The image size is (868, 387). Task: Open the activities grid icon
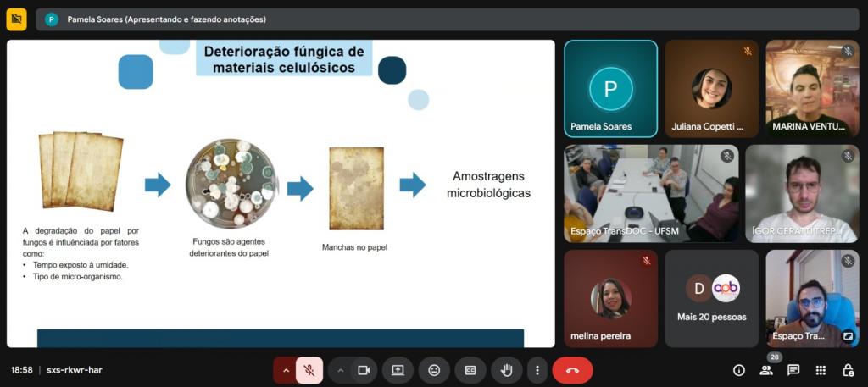(821, 370)
